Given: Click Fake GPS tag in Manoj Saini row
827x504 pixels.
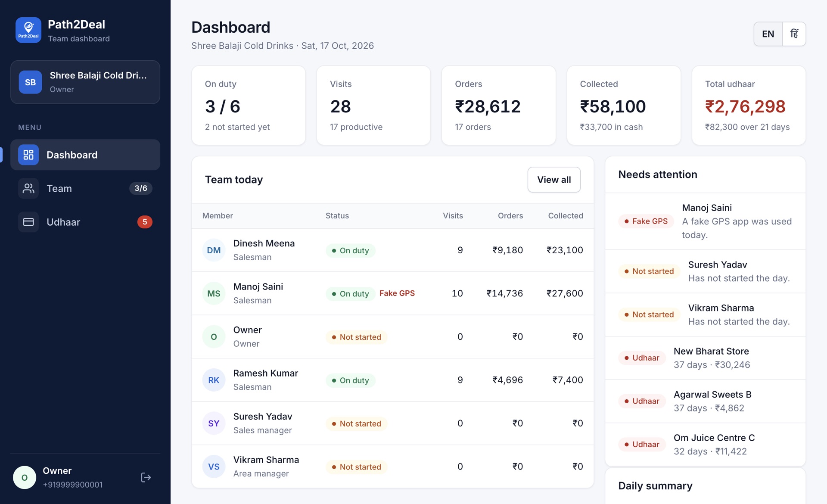Looking at the screenshot, I should point(397,293).
